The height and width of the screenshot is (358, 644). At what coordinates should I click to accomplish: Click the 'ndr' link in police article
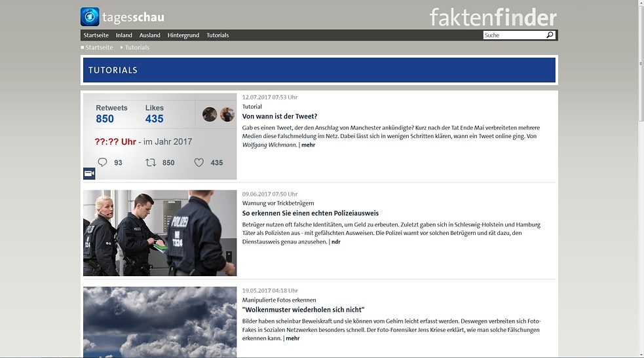click(x=336, y=242)
